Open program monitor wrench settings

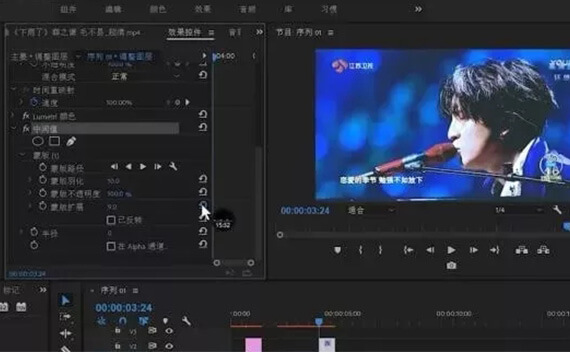point(557,209)
